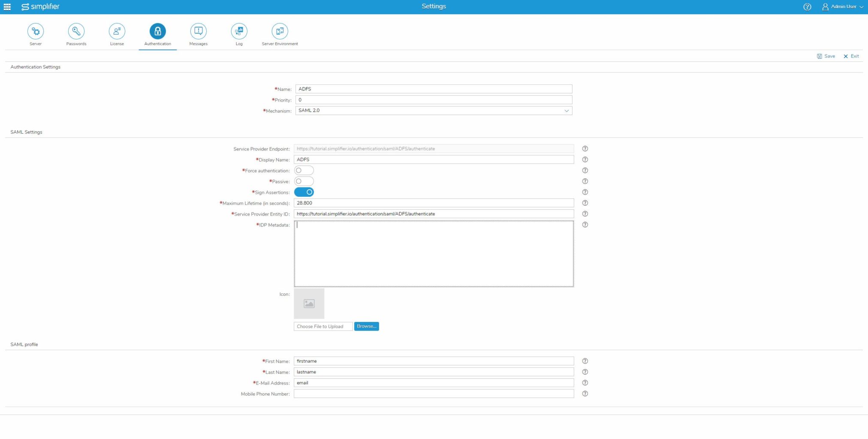Image resolution: width=868 pixels, height=439 pixels.
Task: Open the help question mark in header
Action: (807, 6)
